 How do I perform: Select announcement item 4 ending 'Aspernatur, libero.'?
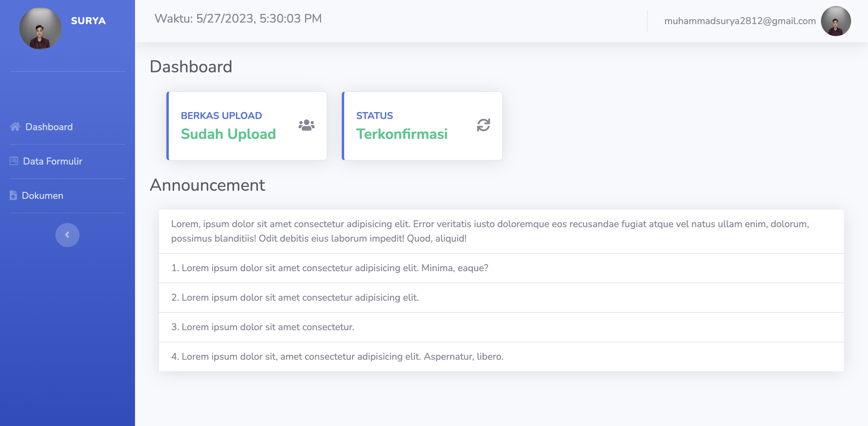pyautogui.click(x=337, y=357)
